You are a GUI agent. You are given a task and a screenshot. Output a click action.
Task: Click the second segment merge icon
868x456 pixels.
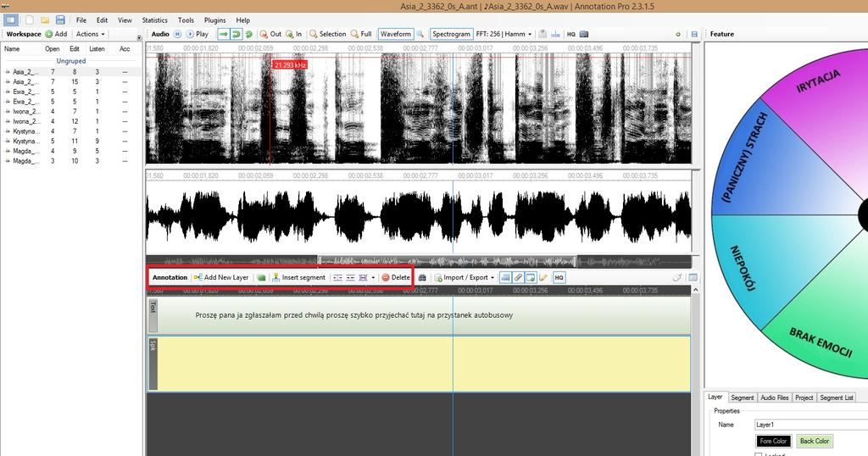click(350, 277)
